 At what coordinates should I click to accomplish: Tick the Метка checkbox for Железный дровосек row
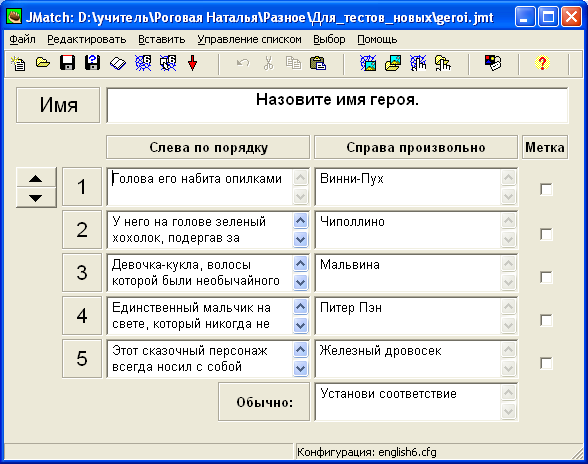coord(546,363)
